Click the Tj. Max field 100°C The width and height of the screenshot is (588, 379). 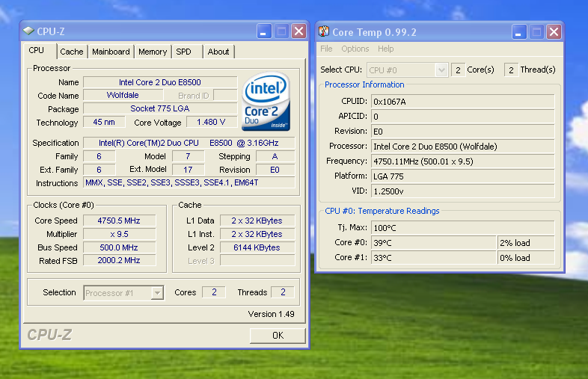click(463, 227)
